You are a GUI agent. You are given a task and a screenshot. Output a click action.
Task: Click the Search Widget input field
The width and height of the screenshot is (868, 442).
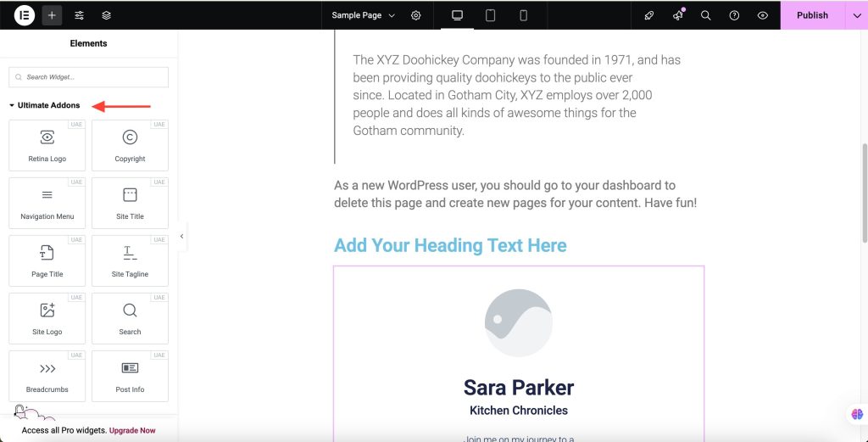(88, 77)
